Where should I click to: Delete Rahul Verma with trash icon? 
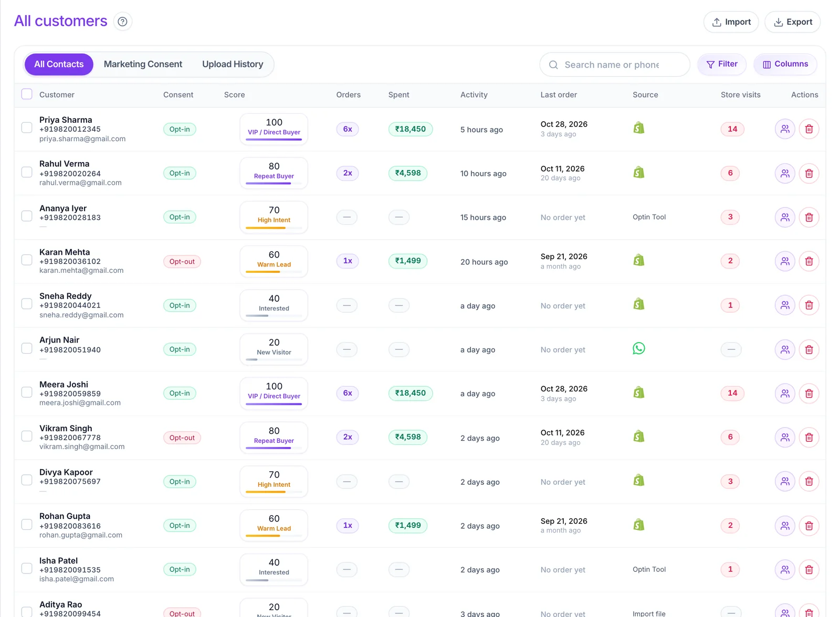(x=809, y=173)
